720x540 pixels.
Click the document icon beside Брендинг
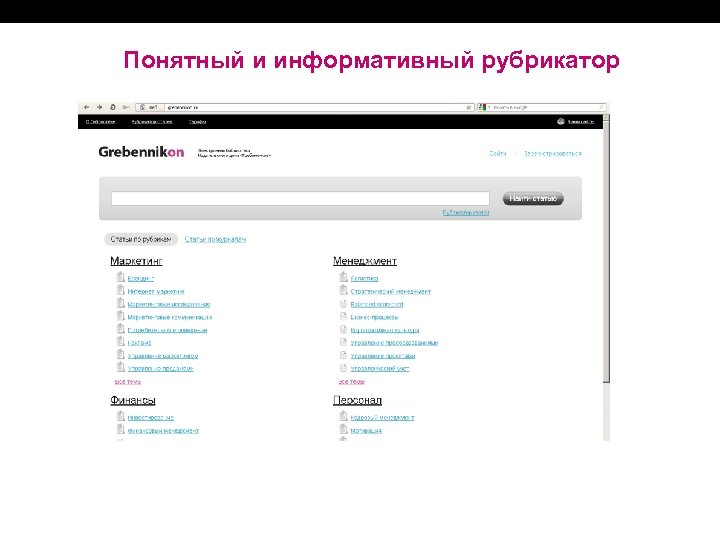120,277
